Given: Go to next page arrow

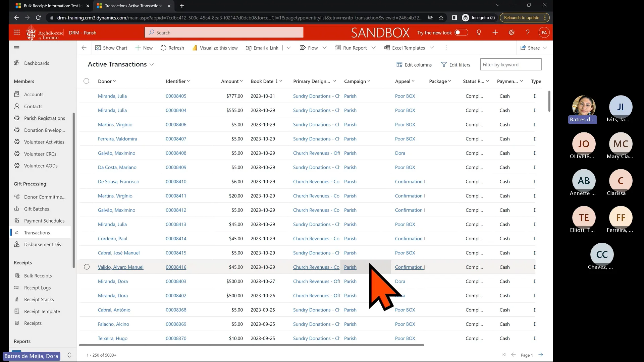Looking at the screenshot, I should [541, 355].
